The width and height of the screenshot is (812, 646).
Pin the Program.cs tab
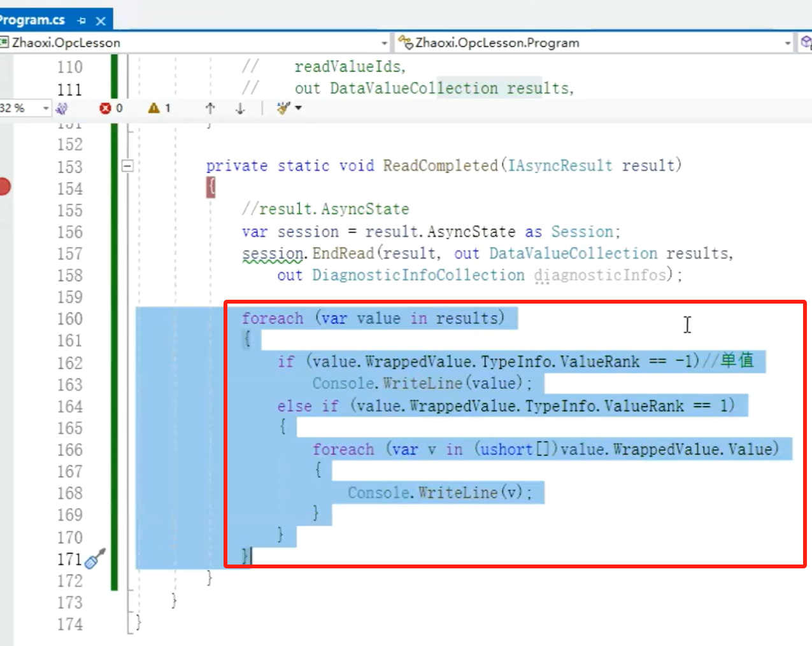[x=82, y=21]
